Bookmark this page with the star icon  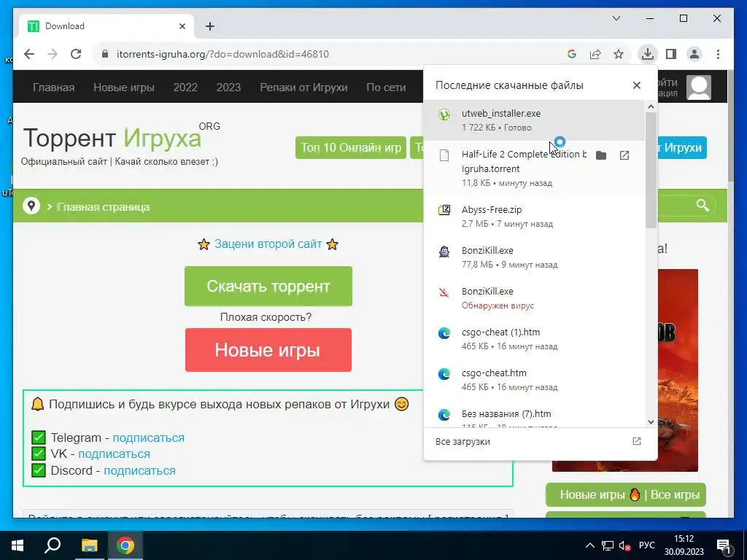[x=619, y=54]
